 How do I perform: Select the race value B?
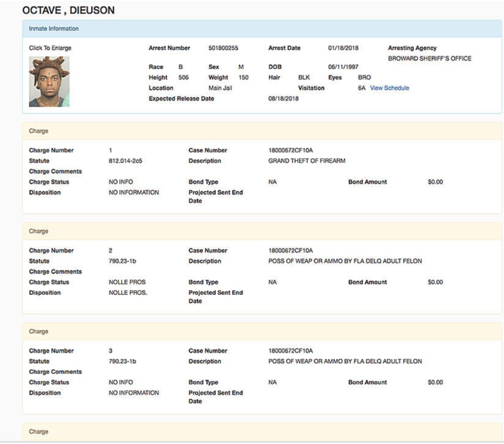[180, 67]
